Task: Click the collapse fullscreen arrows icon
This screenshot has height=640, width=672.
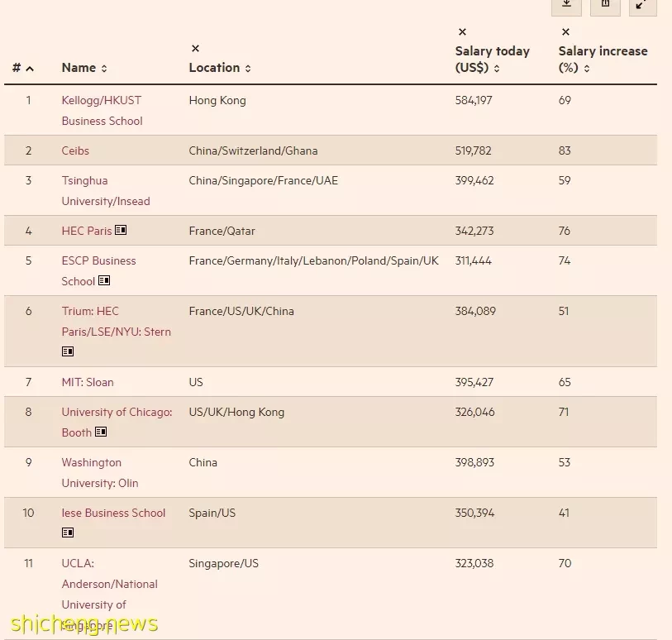Action: 642,6
